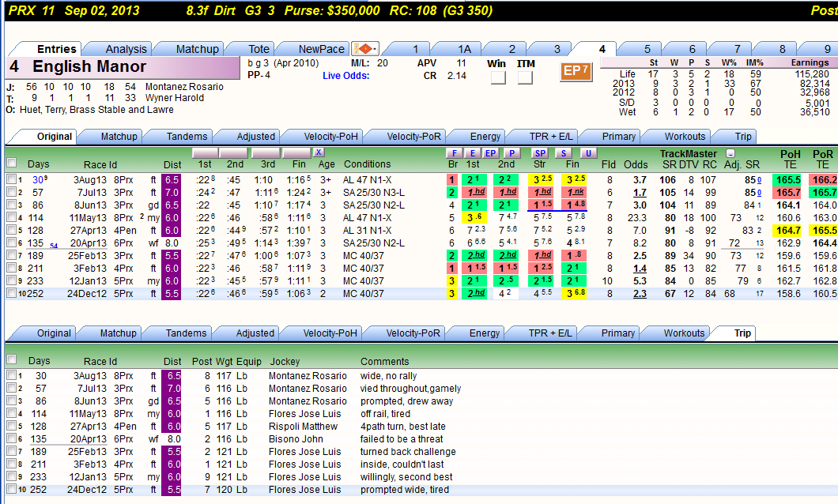Click the blue 30 days link in first row

click(38, 180)
